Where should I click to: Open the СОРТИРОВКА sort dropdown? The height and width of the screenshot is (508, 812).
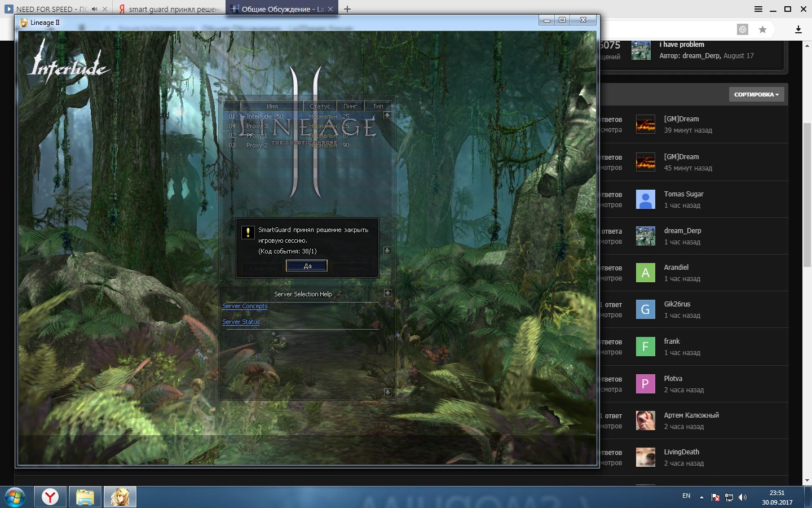pos(756,94)
